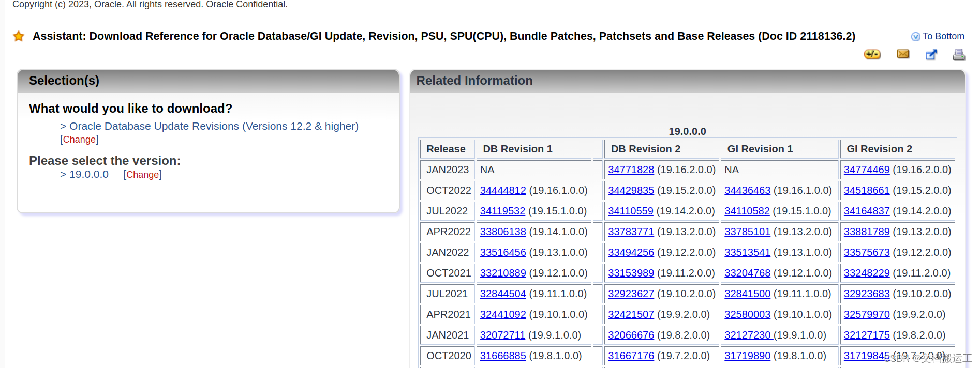Open patch 32841500 link

click(x=747, y=294)
